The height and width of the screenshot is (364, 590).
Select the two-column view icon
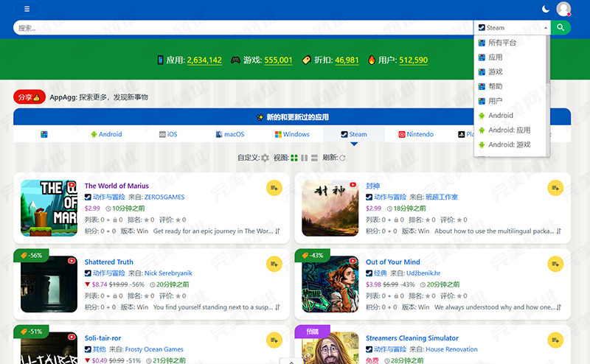point(305,158)
